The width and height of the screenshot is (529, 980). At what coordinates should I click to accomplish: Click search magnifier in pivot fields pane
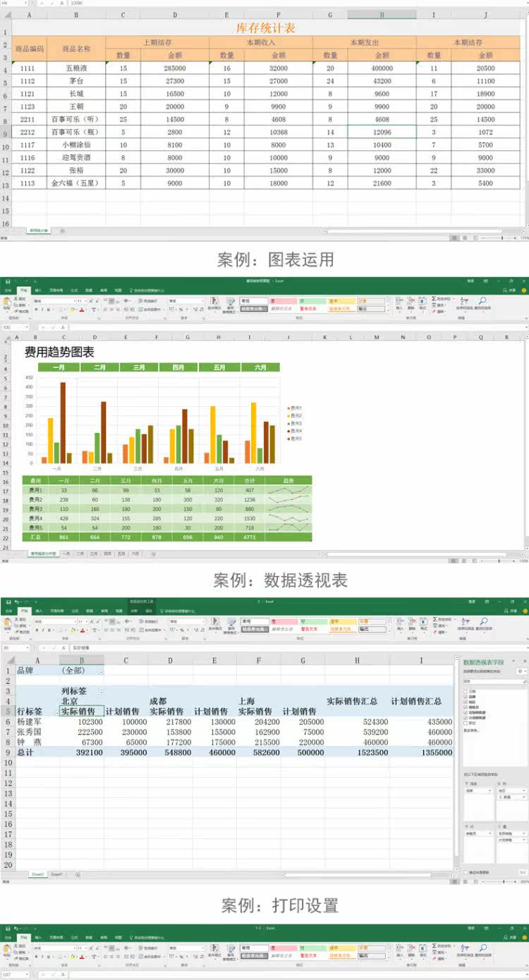click(525, 681)
